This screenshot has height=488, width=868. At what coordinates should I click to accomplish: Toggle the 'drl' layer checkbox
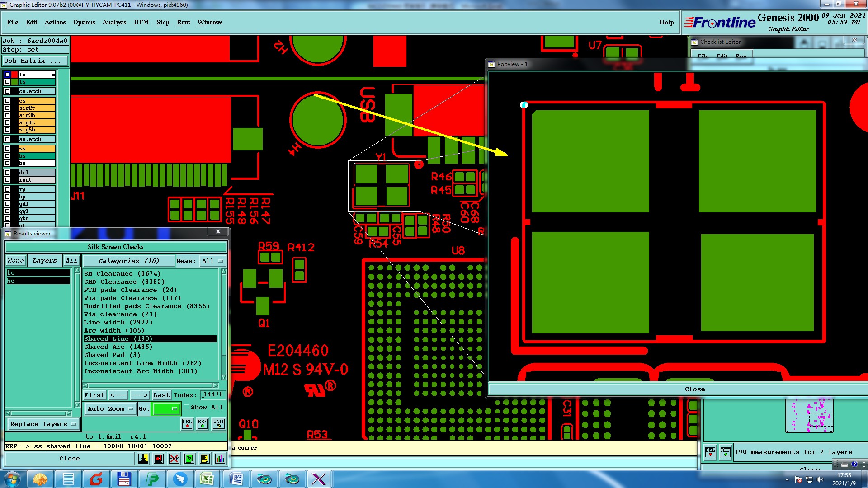(7, 173)
